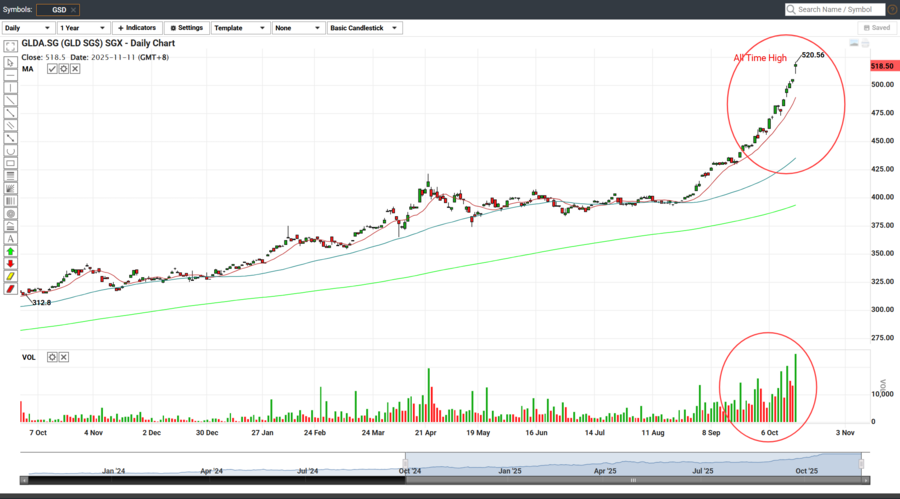Expand the 1 Year range dropdown

click(82, 28)
